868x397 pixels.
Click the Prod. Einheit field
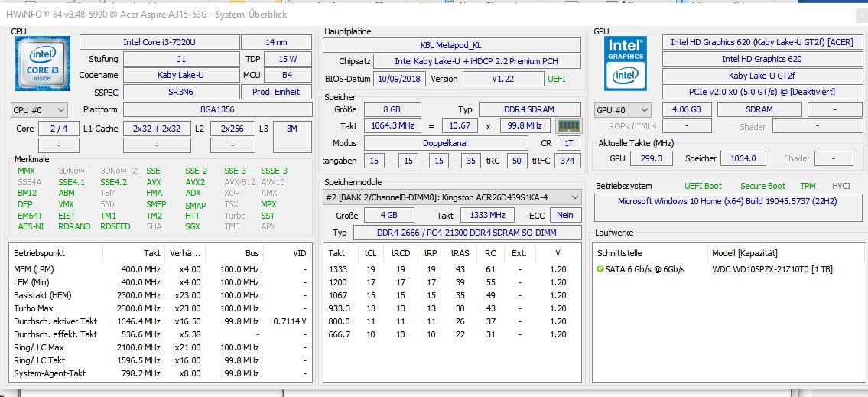tap(276, 91)
